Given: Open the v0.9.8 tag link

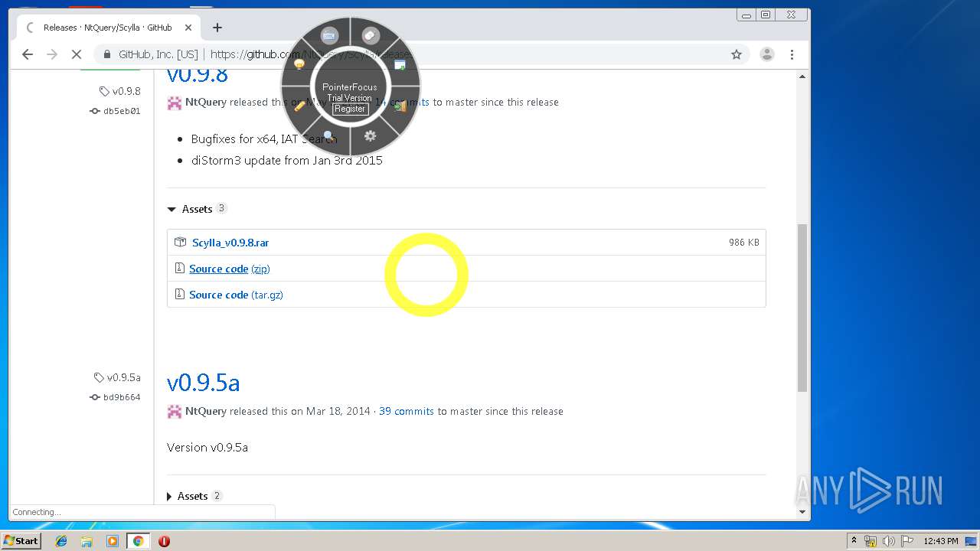Looking at the screenshot, I should coord(120,91).
